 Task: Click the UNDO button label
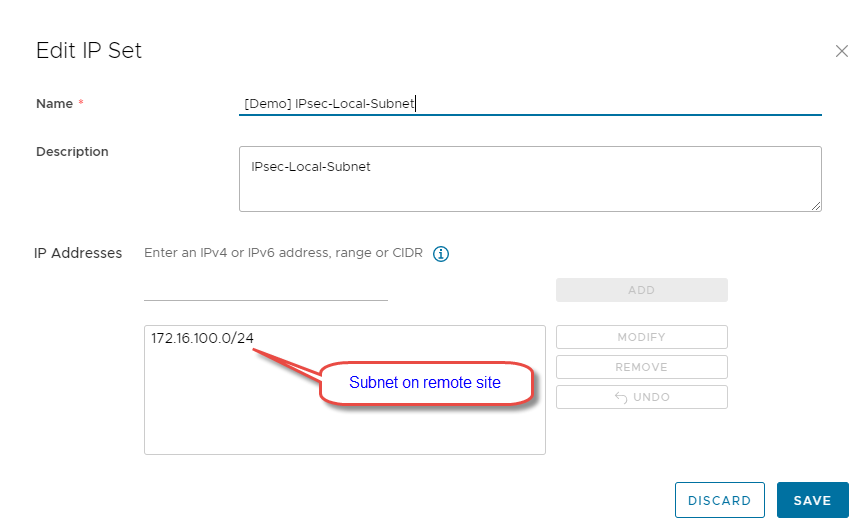651,397
